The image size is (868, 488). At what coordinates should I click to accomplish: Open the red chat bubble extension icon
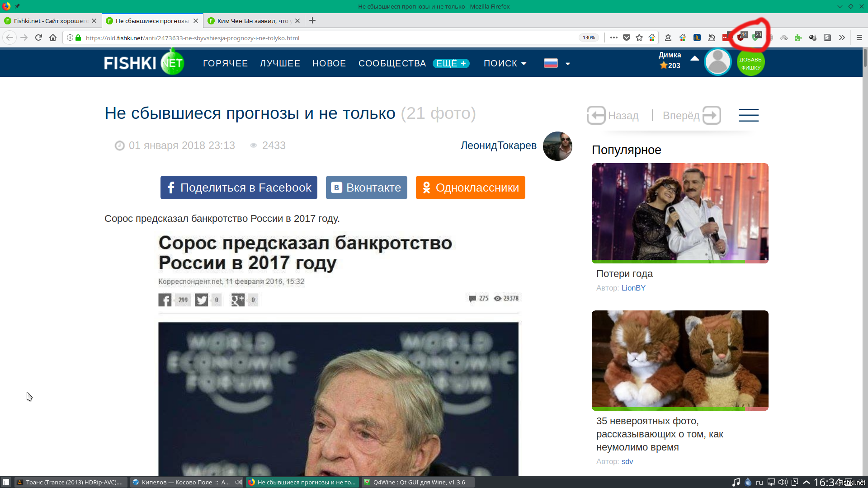(726, 38)
